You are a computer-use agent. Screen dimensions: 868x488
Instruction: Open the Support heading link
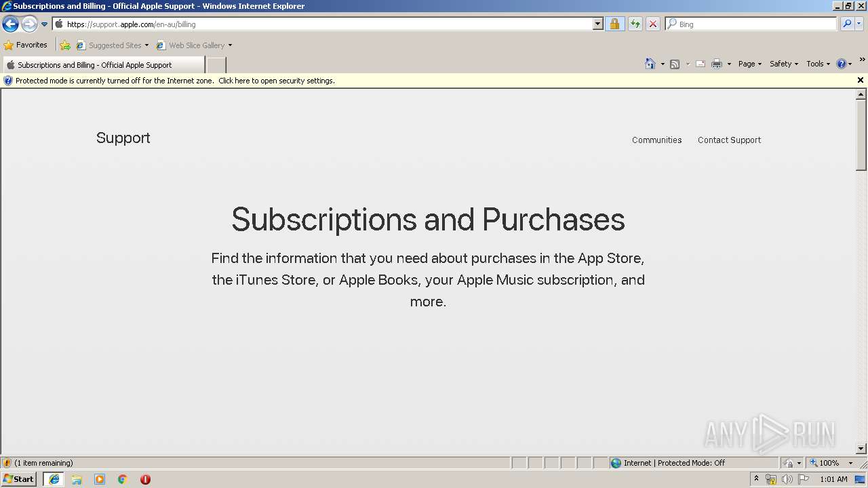(x=123, y=138)
